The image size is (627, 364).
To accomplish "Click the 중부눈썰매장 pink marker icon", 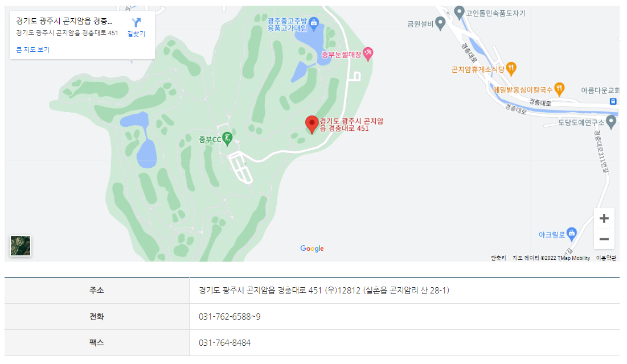I will click(x=368, y=54).
